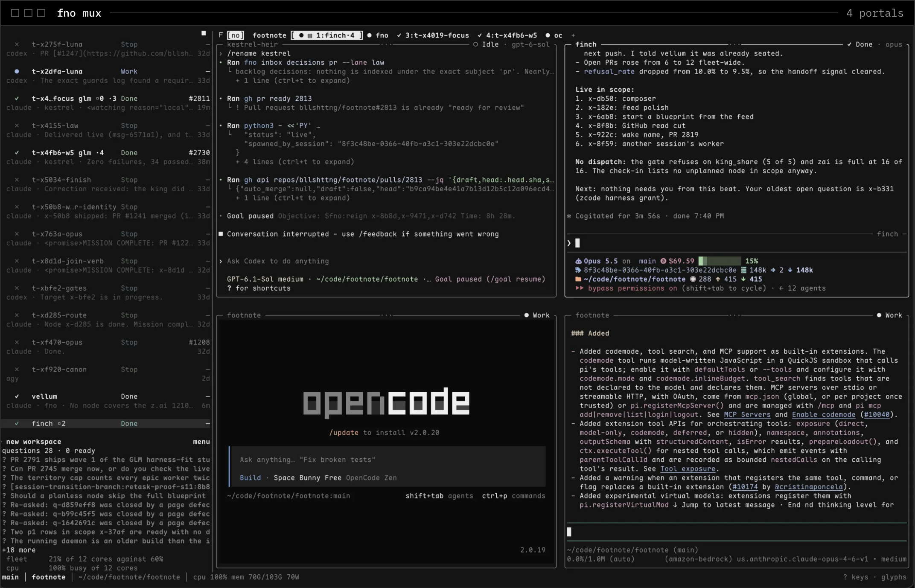
Task: Click the Done checkmark in the finch pane header
Action: 849,44
